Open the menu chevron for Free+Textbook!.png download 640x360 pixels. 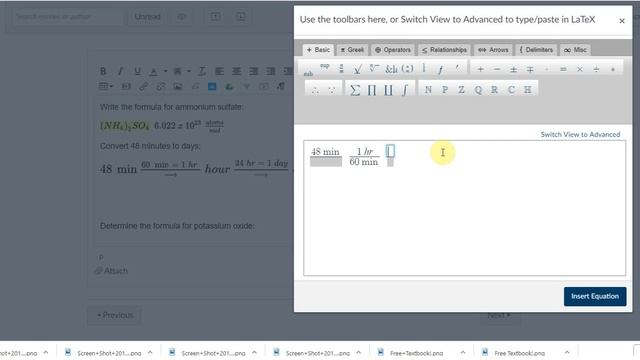462,352
